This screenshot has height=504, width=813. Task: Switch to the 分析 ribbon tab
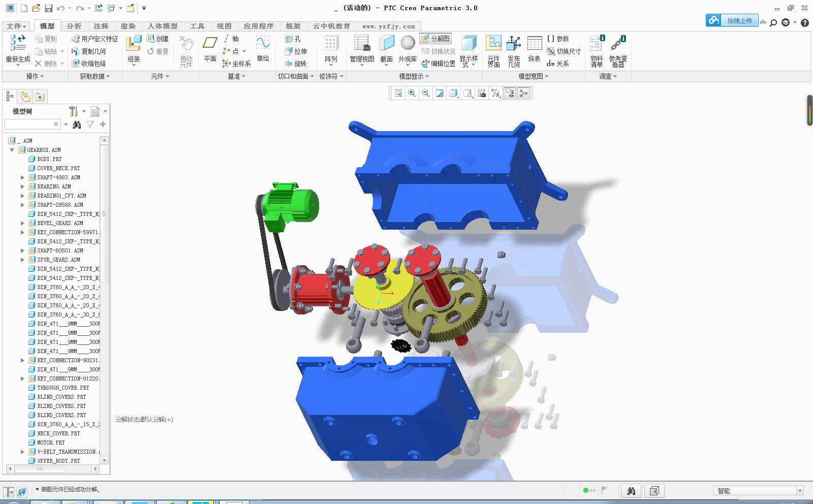tap(74, 26)
